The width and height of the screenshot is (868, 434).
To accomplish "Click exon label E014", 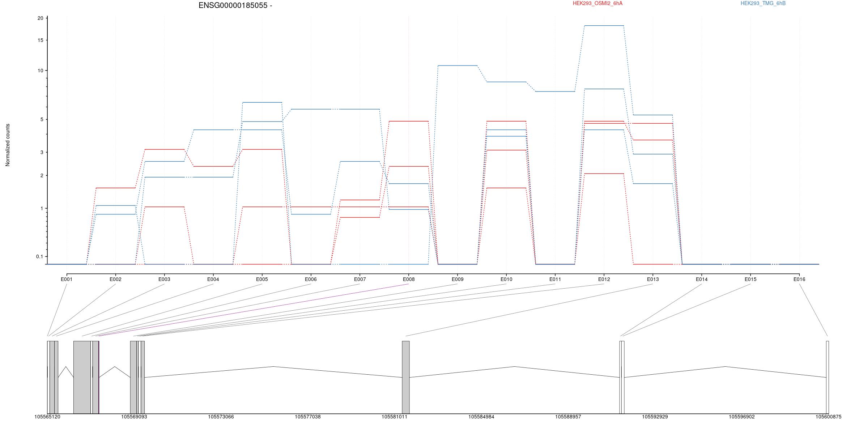I will [702, 279].
